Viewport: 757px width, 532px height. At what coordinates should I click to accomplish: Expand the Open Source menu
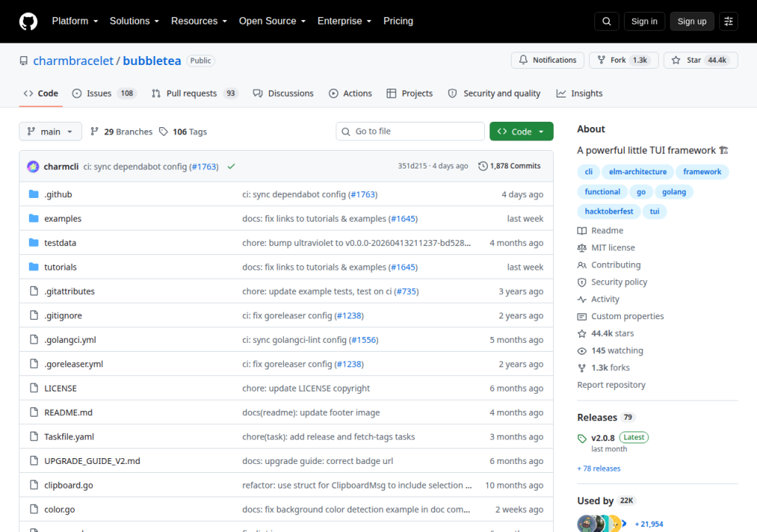point(272,21)
